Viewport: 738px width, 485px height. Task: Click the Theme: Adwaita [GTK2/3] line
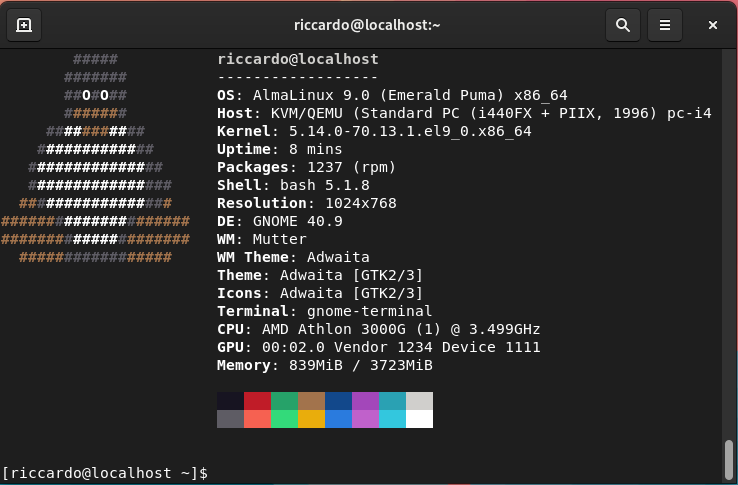point(320,275)
